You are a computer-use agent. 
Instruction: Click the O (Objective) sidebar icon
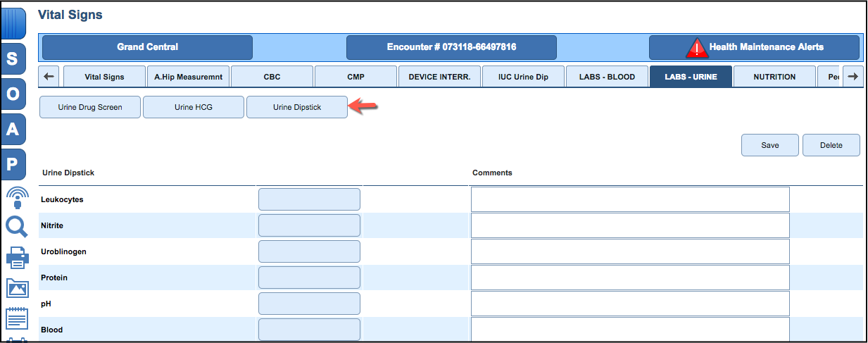[x=13, y=94]
